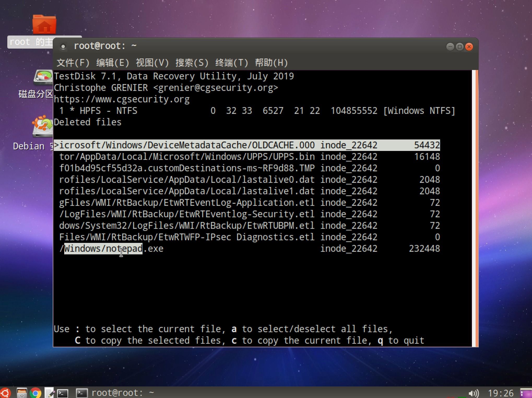
Task: Open the 编辑(E) menu
Action: [113, 63]
